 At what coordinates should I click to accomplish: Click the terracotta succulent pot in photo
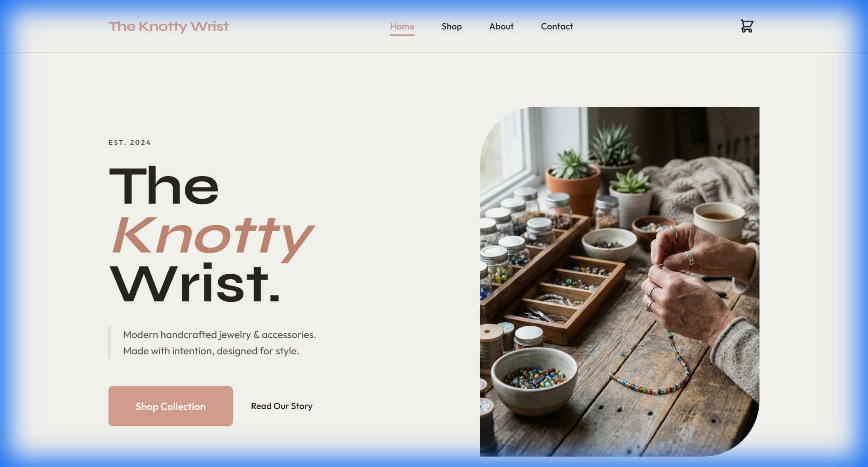573,186
